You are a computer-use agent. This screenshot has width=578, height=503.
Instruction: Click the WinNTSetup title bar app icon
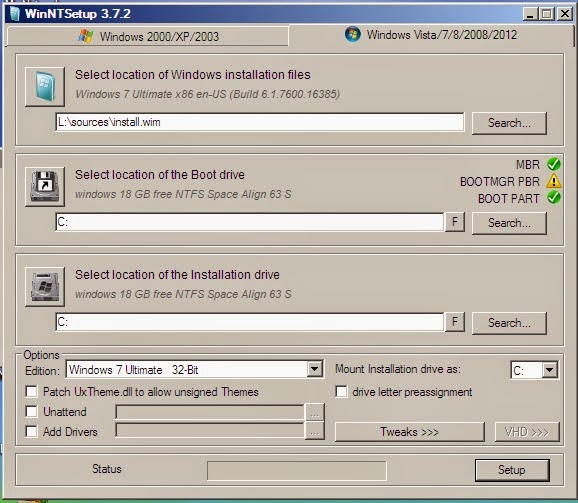(x=15, y=14)
